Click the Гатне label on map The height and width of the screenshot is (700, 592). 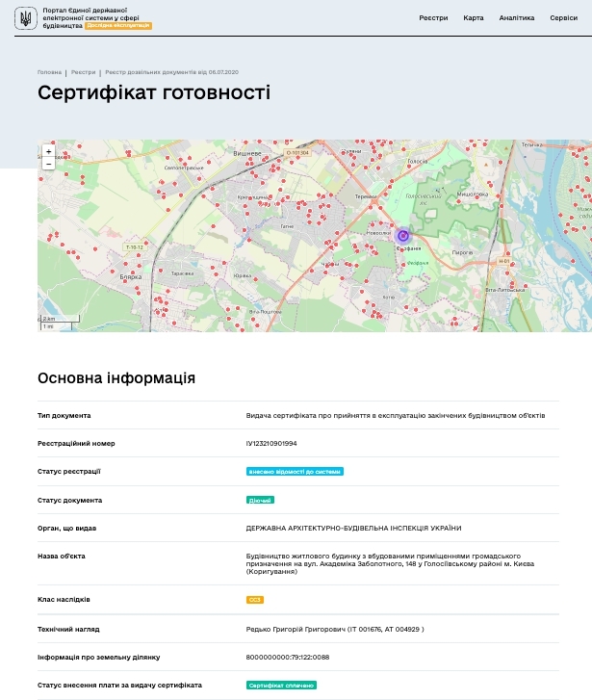coord(287,226)
